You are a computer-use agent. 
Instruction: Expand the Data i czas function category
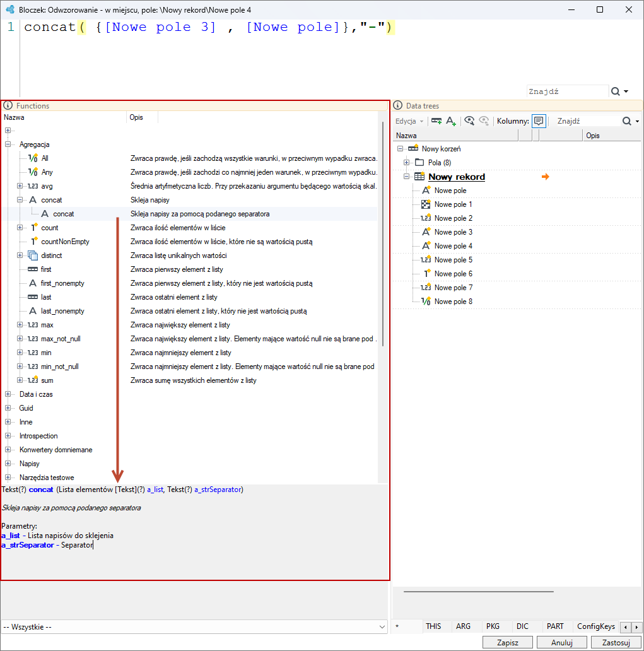(8, 394)
